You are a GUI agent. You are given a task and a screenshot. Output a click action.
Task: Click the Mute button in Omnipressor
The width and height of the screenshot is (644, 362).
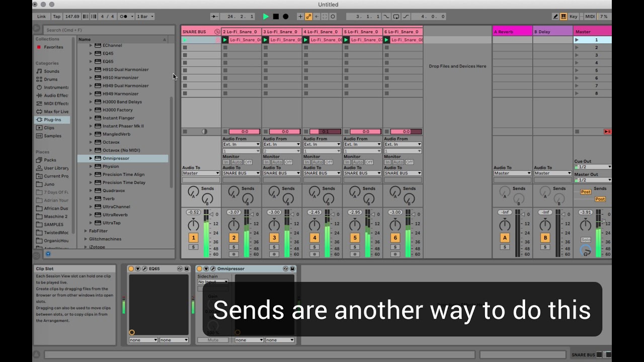click(x=213, y=340)
